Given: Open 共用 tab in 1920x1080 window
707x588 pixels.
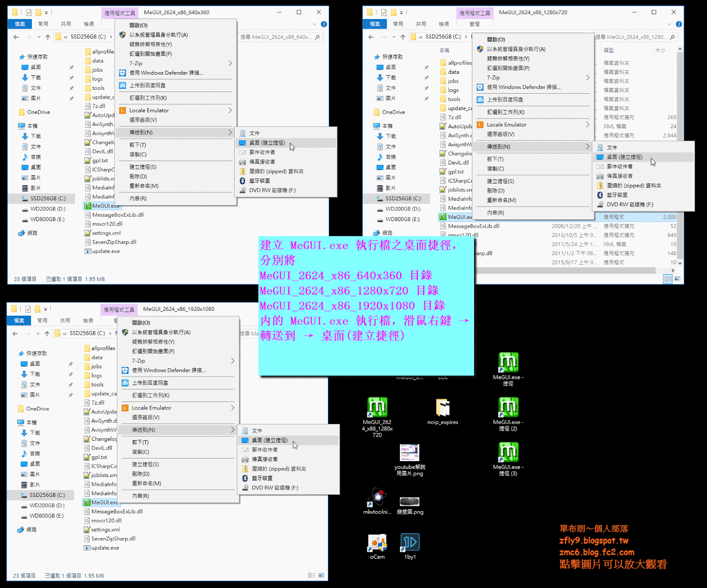Looking at the screenshot, I should pos(65,321).
